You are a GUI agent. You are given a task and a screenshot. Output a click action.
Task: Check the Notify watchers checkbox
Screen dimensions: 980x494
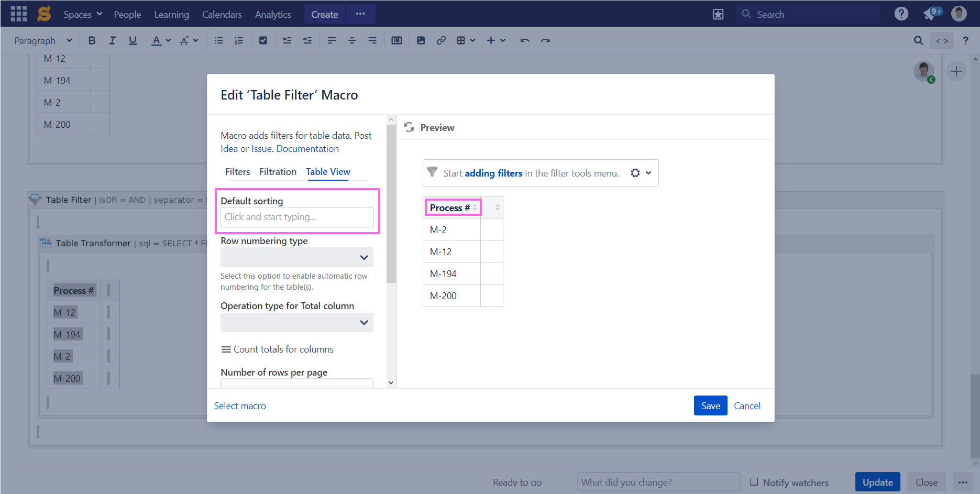754,481
